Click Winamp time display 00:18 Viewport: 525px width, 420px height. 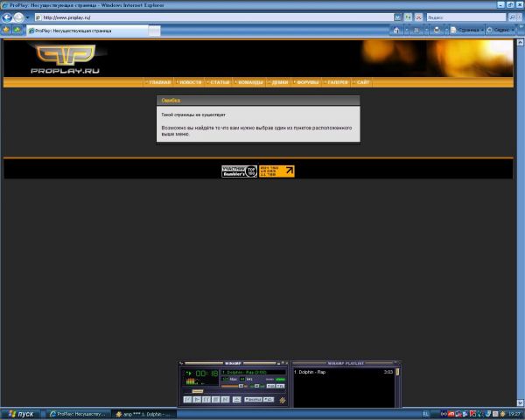[206, 373]
